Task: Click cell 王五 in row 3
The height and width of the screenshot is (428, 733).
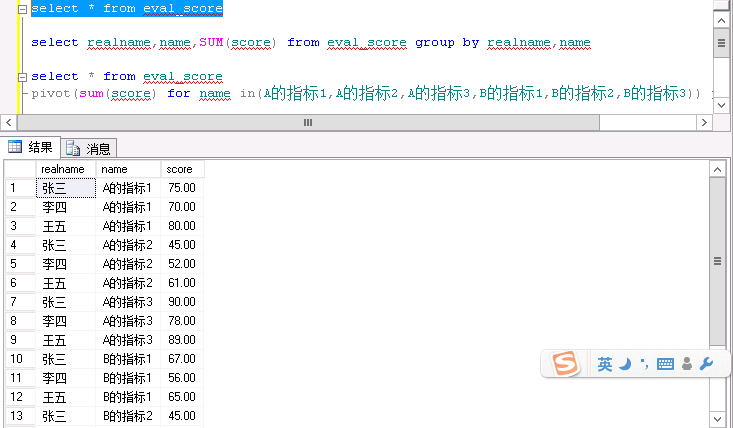Action: 66,226
